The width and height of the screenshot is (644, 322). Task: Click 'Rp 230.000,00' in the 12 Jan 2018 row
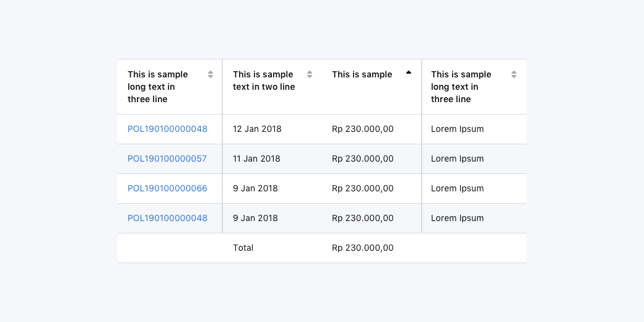click(x=363, y=129)
